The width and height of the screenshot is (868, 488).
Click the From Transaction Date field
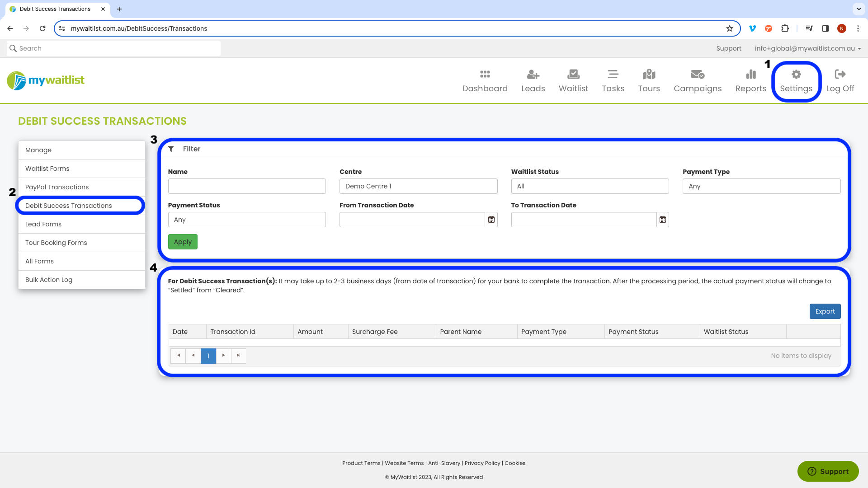pos(412,220)
